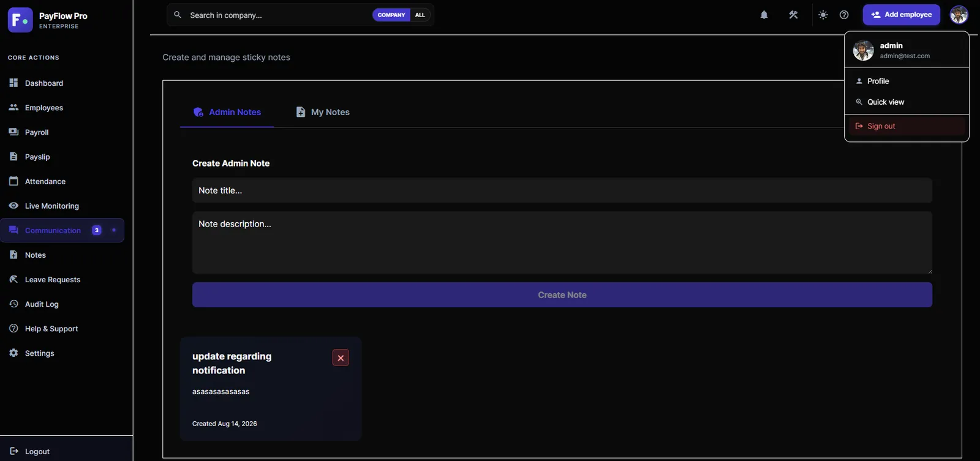Image resolution: width=980 pixels, height=461 pixels.
Task: Open Payroll section
Action: tap(62, 132)
